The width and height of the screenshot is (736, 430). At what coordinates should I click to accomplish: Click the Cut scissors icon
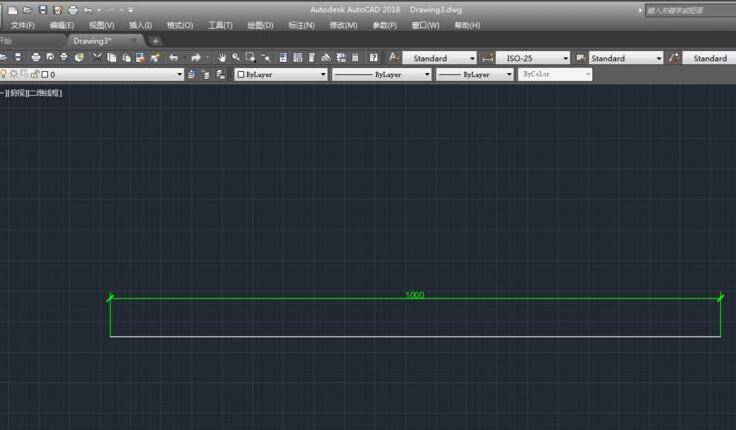click(x=97, y=58)
